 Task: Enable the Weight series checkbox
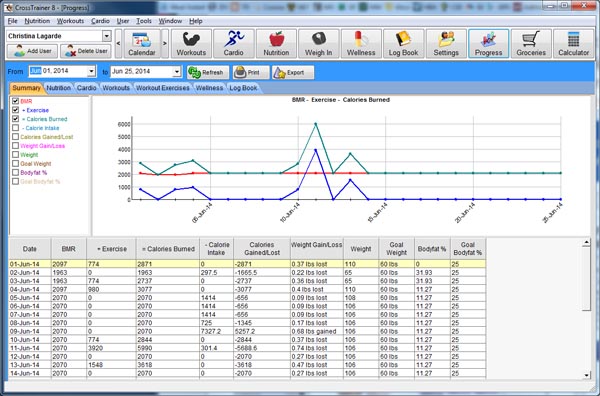pos(16,155)
